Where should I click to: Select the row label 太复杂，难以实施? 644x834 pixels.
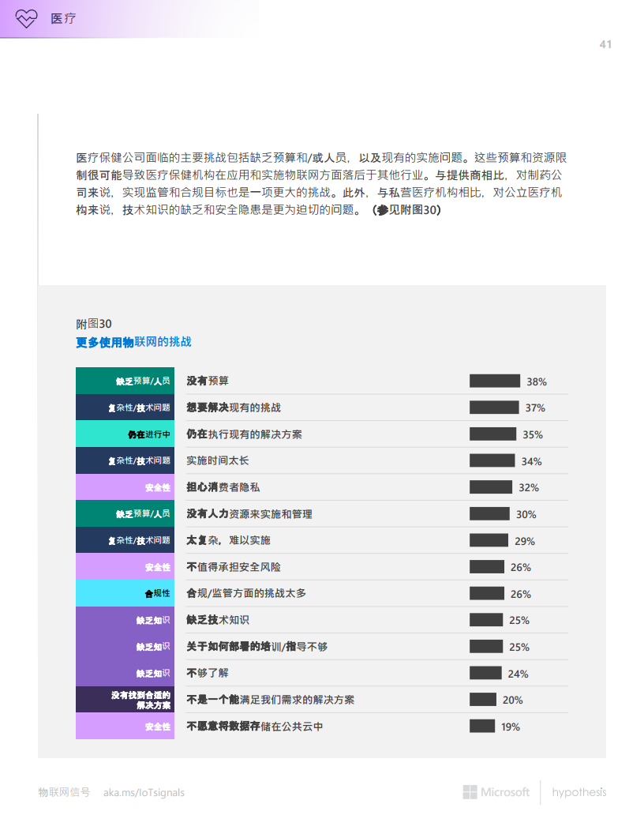click(x=229, y=540)
